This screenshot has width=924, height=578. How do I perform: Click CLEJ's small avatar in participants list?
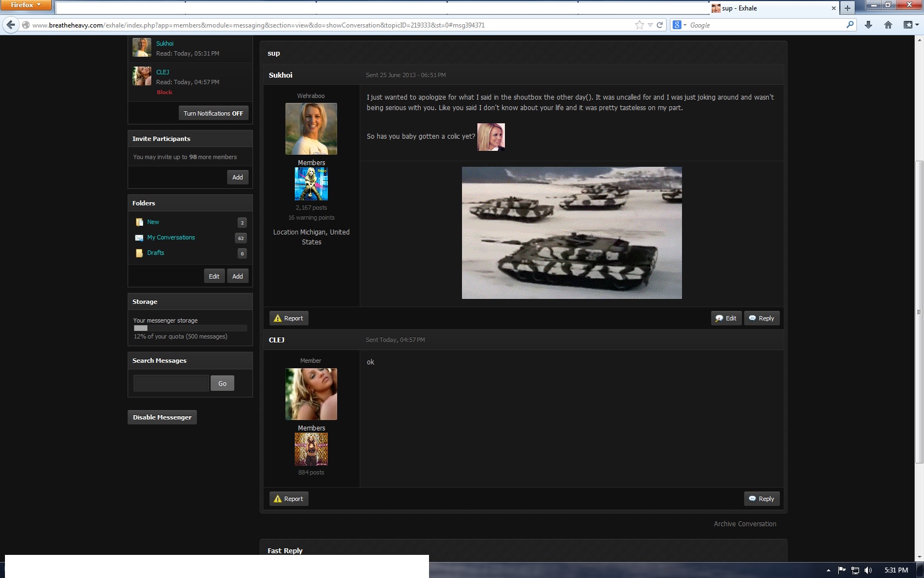point(142,76)
